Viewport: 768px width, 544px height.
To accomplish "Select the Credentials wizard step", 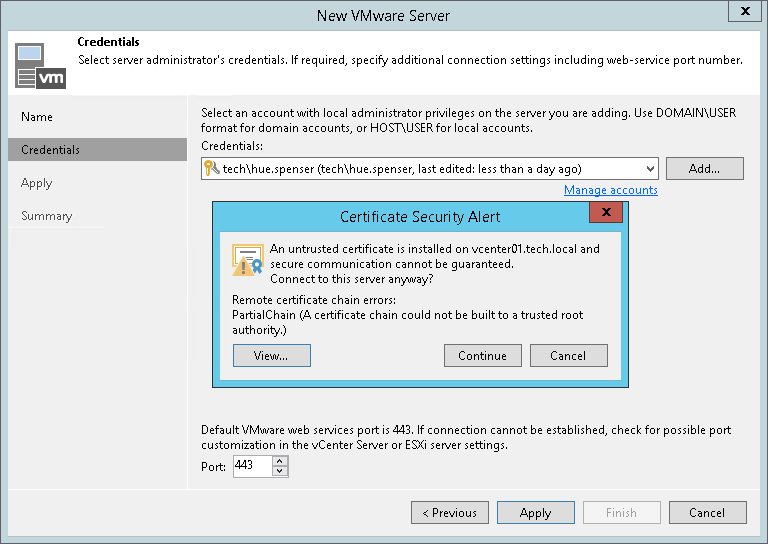I will coord(51,150).
